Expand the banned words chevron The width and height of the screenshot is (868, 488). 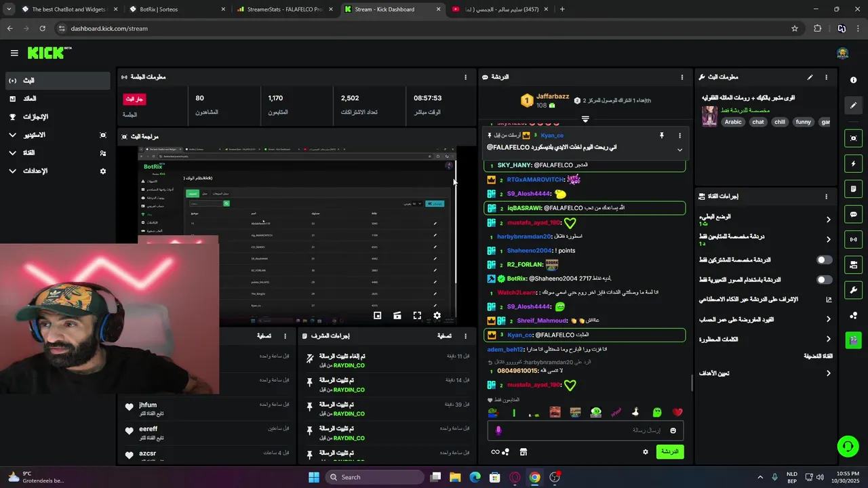(828, 339)
